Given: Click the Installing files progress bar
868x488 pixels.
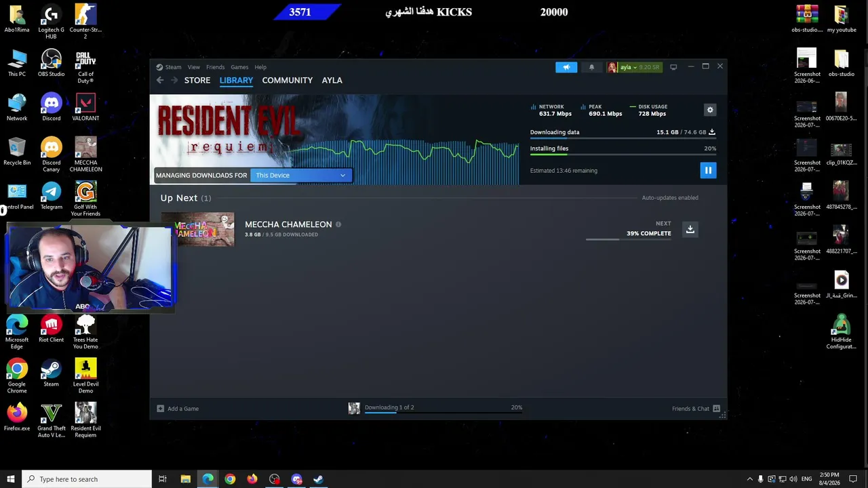Looking at the screenshot, I should pyautogui.click(x=623, y=155).
